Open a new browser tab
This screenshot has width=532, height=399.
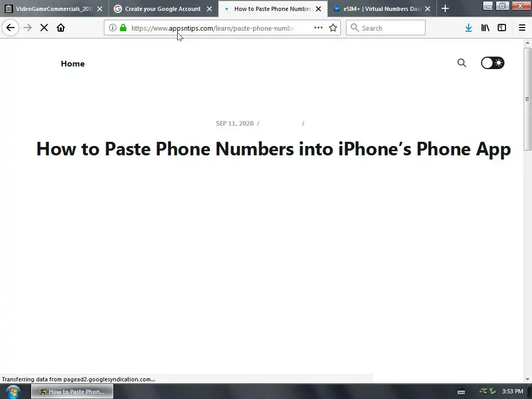point(445,8)
